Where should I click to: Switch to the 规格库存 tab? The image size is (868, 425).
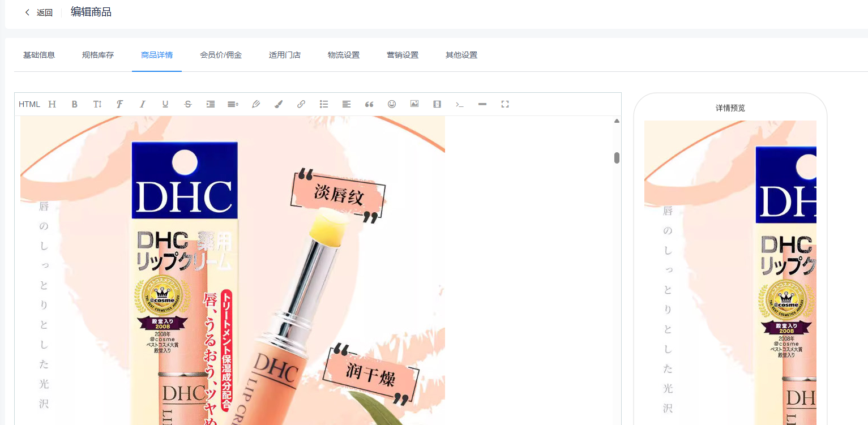tap(98, 55)
